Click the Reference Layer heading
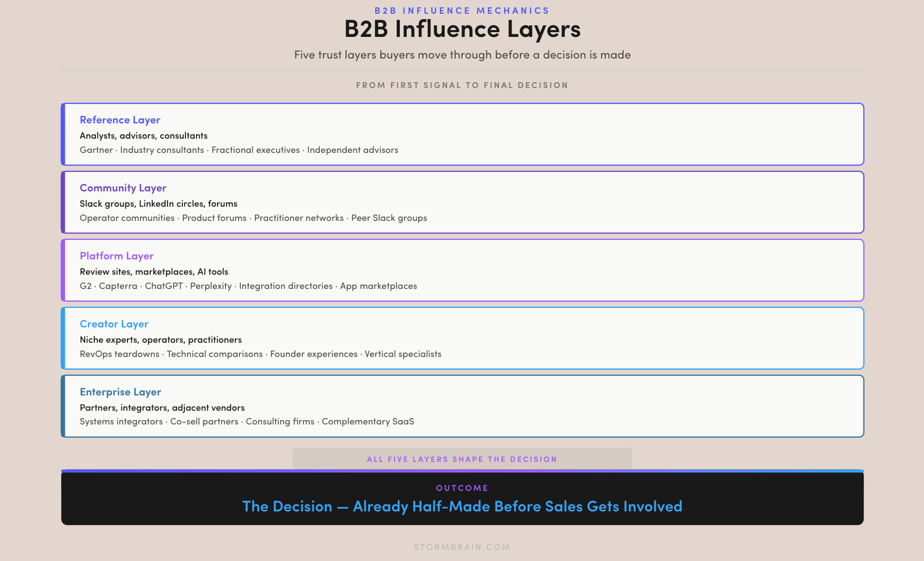Screen dimensions: 924x561 (120, 120)
